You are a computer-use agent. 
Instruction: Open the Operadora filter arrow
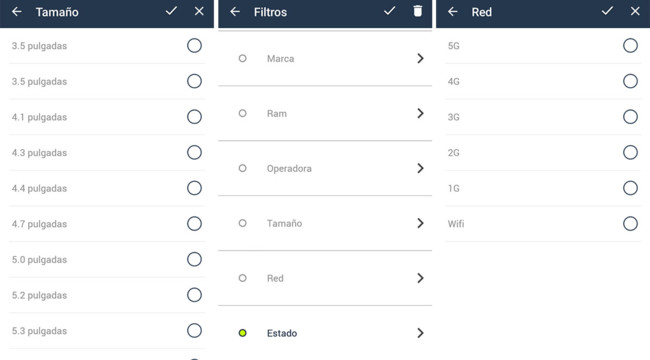[x=420, y=168]
